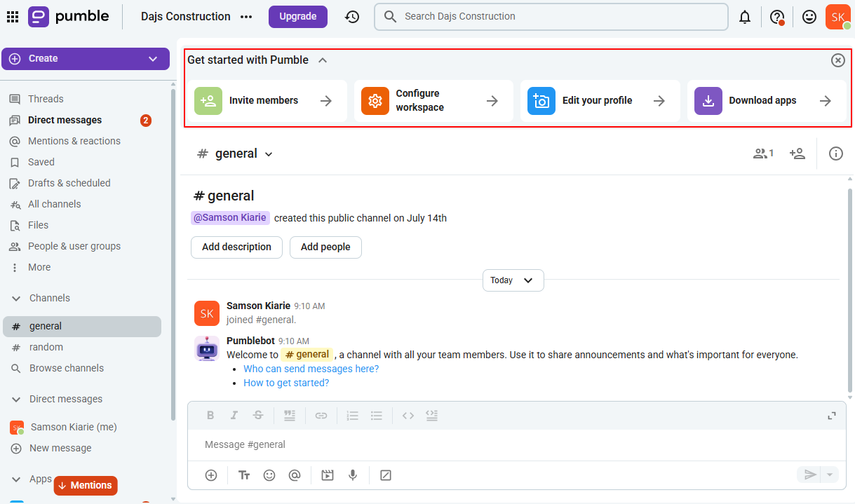The width and height of the screenshot is (855, 504).
Task: Close the Get started panel
Action: 838,60
